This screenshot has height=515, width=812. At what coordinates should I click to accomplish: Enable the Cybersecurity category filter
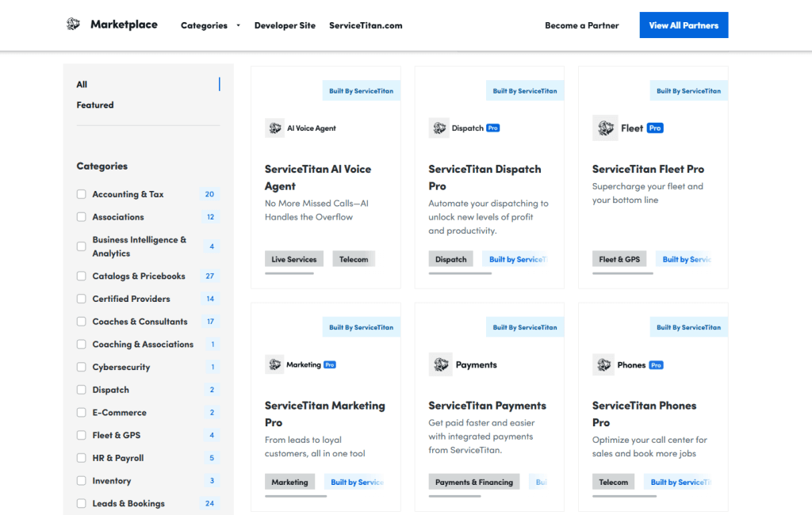coord(81,368)
